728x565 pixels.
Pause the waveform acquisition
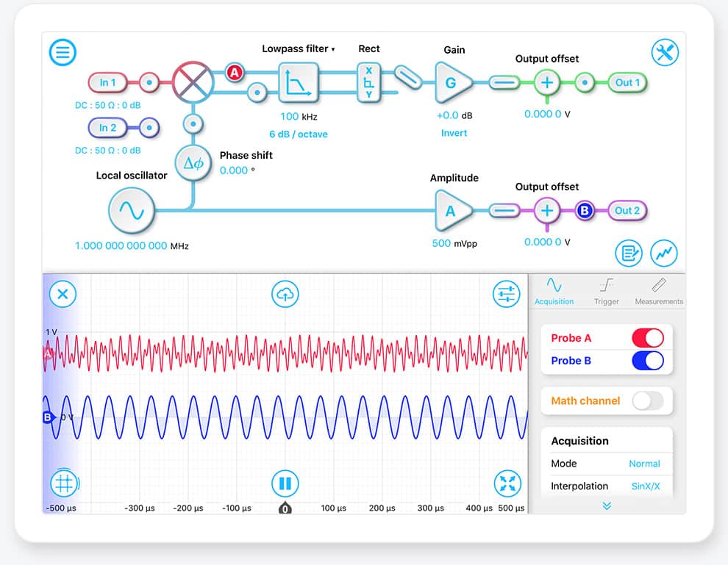[x=285, y=483]
